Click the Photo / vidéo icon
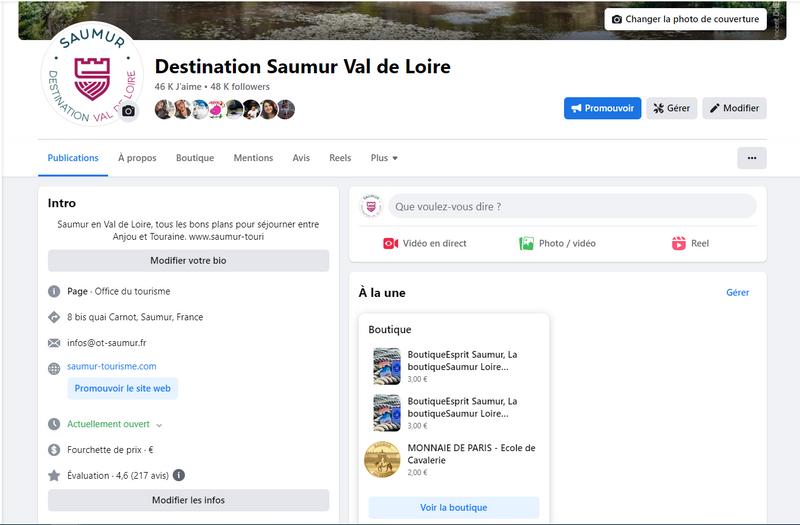 [x=526, y=243]
